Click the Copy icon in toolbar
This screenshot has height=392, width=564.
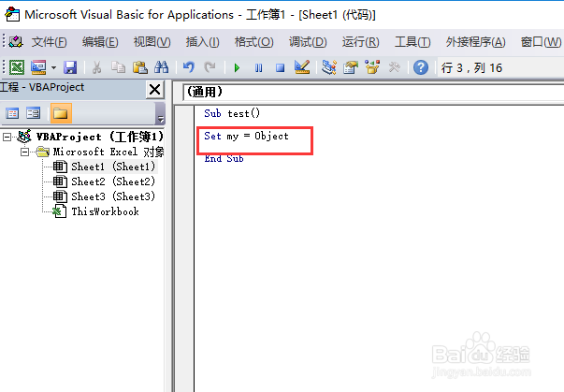tap(118, 67)
